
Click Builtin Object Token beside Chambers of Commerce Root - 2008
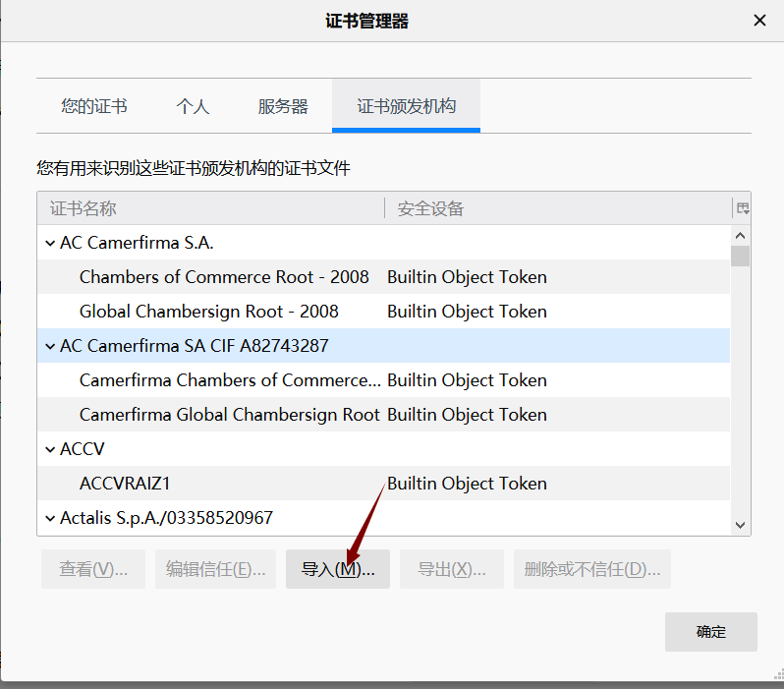(x=467, y=277)
